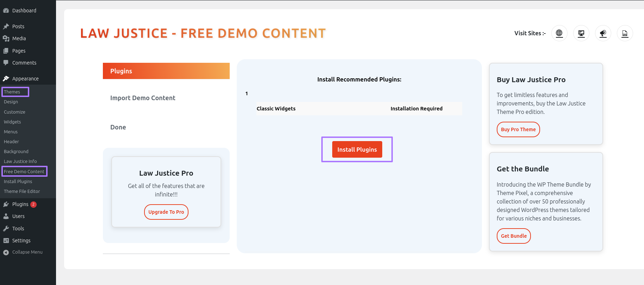Viewport: 644px width, 285px height.
Task: Select the orange Plugins step tab
Action: tap(166, 71)
